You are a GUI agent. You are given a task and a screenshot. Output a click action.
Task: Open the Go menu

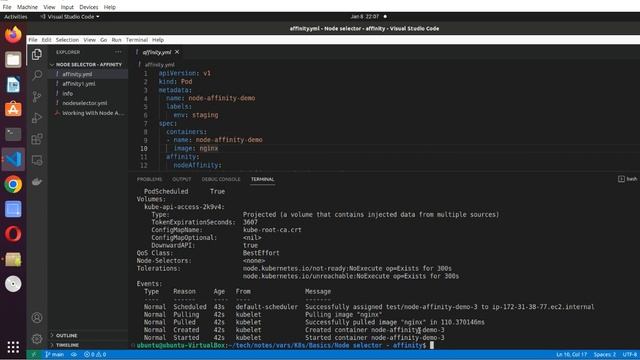104,40
